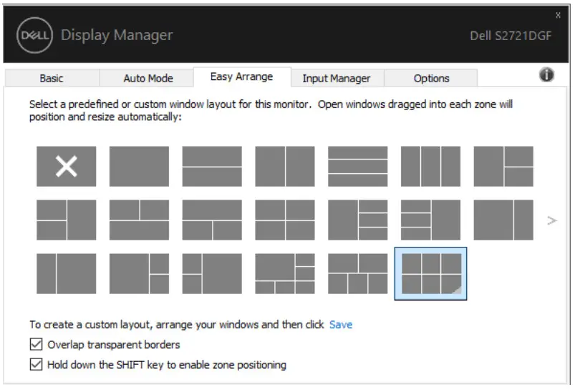Select the 2x2 four-quadrant grid layout
Screen dimensions: 575x392
point(285,220)
